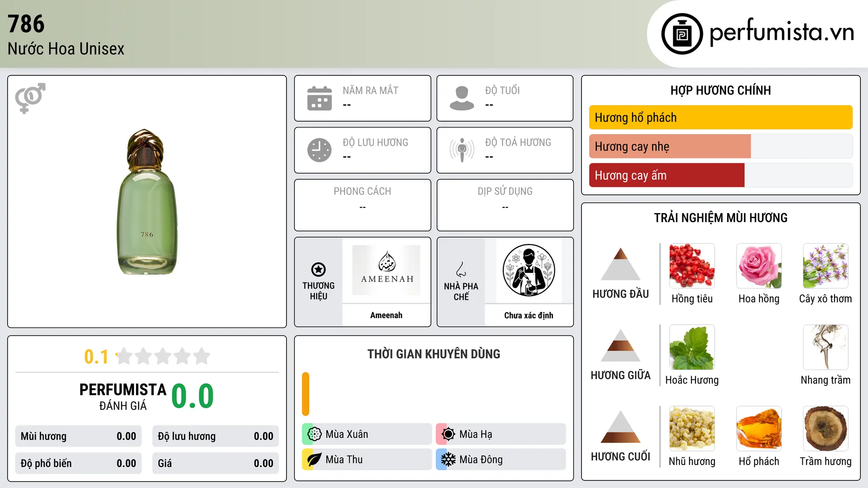Viewport: 868px width, 488px height.
Task: Click the Hương đầu pyramid icon
Action: (620, 264)
